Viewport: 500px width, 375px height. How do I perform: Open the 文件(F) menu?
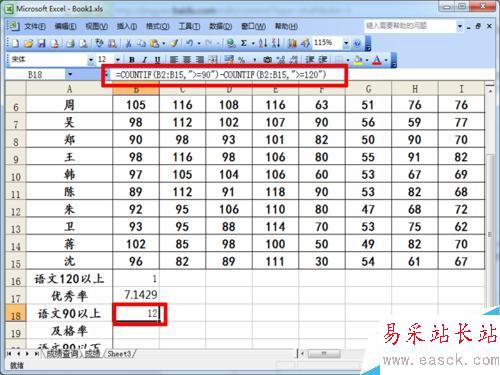click(35, 26)
